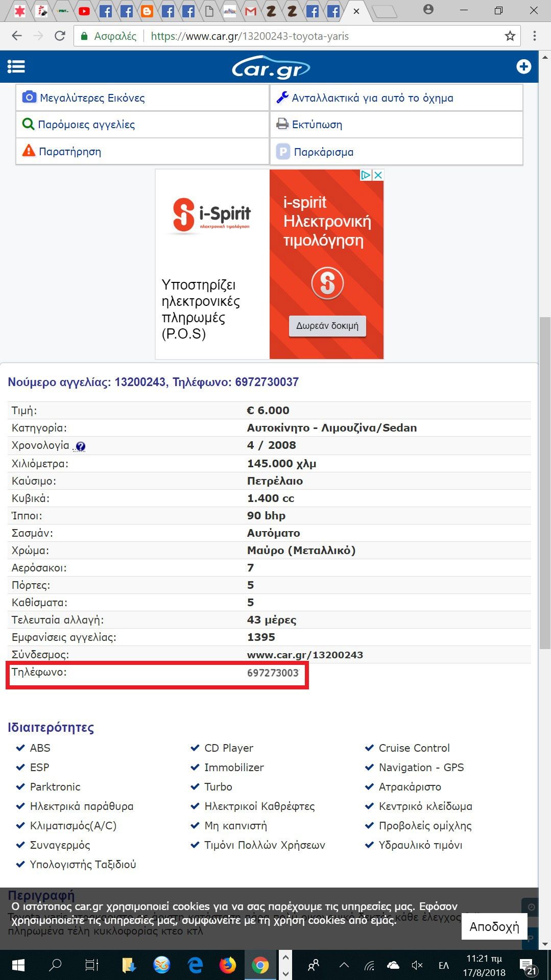551x980 pixels.
Task: View the green padlock site security info
Action: (x=84, y=36)
